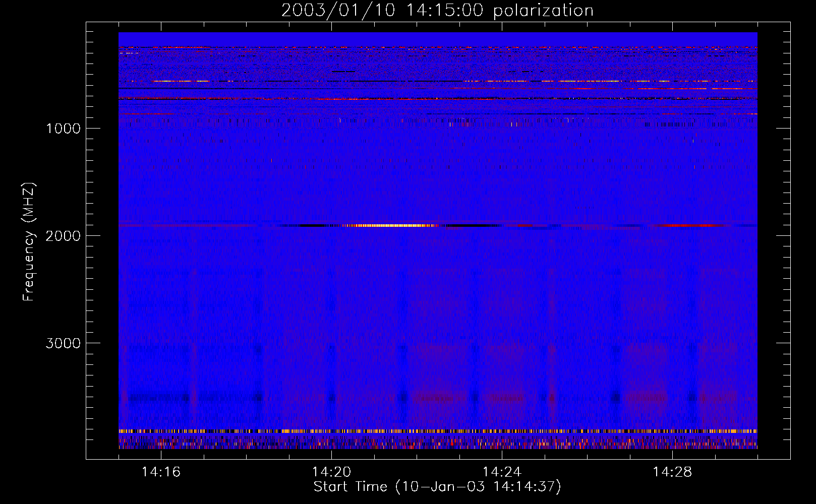This screenshot has width=816, height=504.
Task: Click the 14:24 time tick label
Action: point(502,472)
